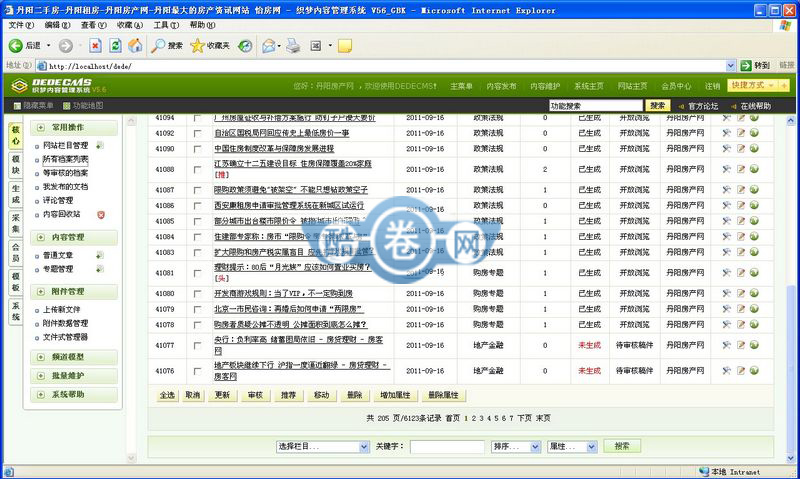Click IE Stop loading icon
This screenshot has width=800, height=479.
click(95, 46)
